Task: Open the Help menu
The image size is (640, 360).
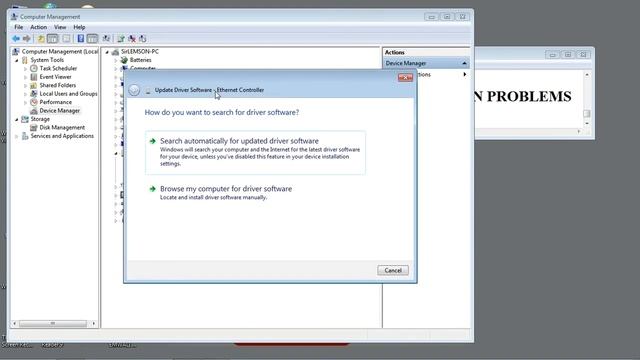Action: tap(79, 27)
